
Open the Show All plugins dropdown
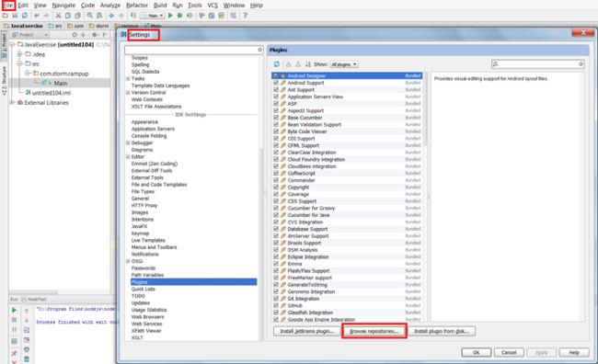point(344,64)
